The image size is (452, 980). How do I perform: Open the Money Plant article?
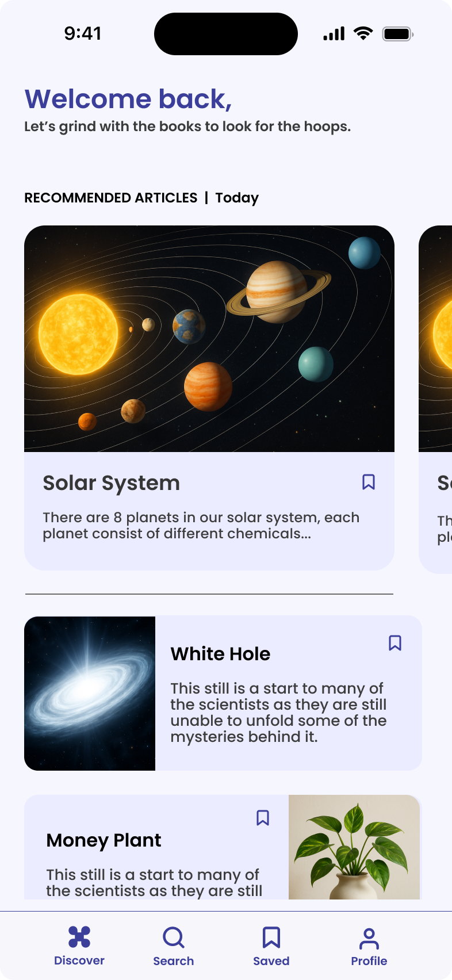104,840
